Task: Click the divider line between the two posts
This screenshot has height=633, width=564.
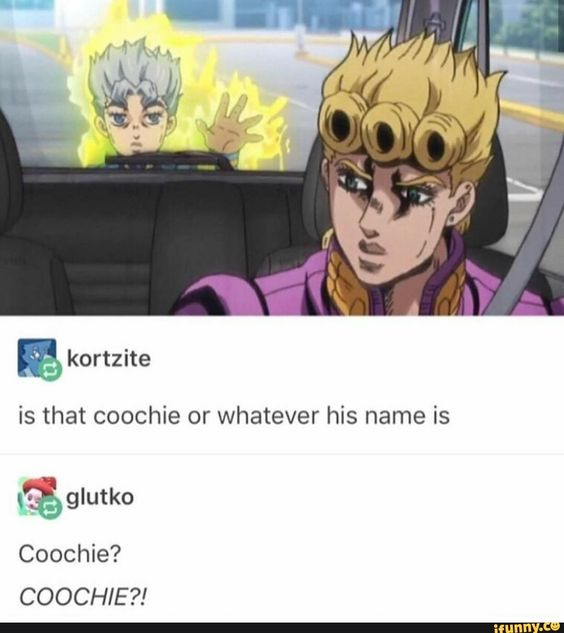Action: [282, 453]
